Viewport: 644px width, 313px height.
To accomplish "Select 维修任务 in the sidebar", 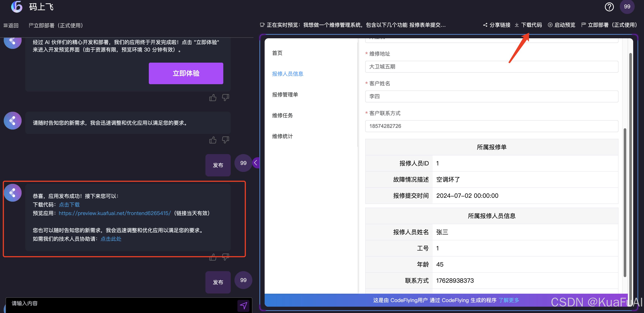I will (283, 115).
